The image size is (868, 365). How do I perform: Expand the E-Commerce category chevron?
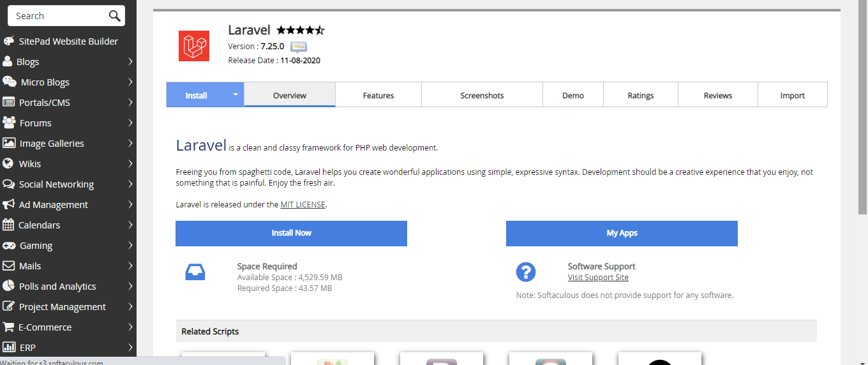point(130,327)
